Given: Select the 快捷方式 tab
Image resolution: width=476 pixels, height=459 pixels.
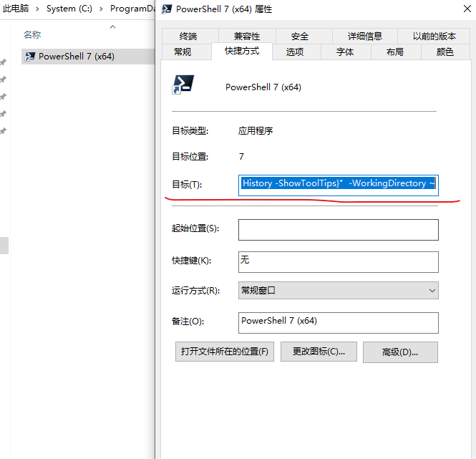Looking at the screenshot, I should pyautogui.click(x=242, y=51).
